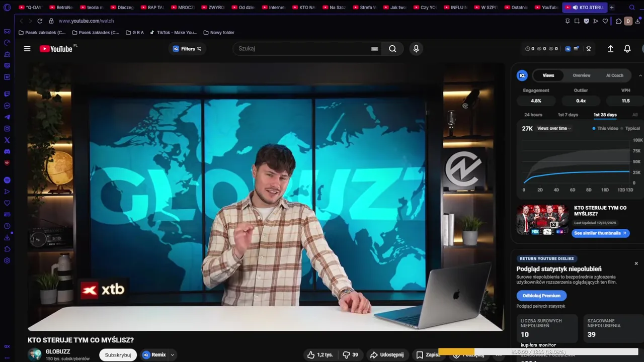The width and height of the screenshot is (644, 362).
Task: Close the Return YouTube Dislike panel
Action: (636, 263)
